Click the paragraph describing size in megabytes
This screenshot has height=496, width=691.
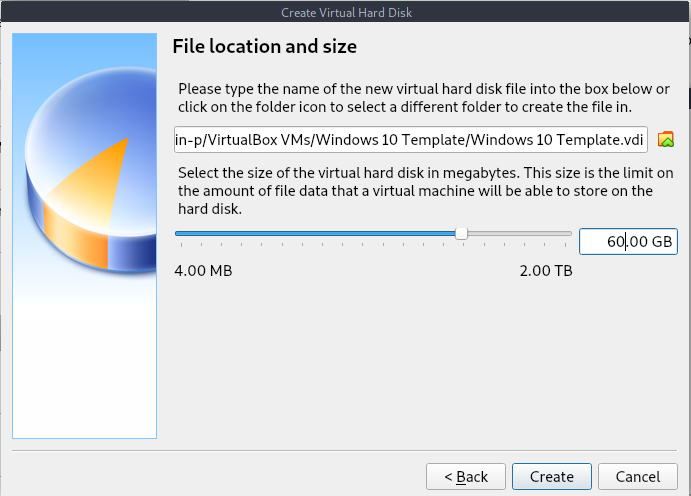coord(426,191)
